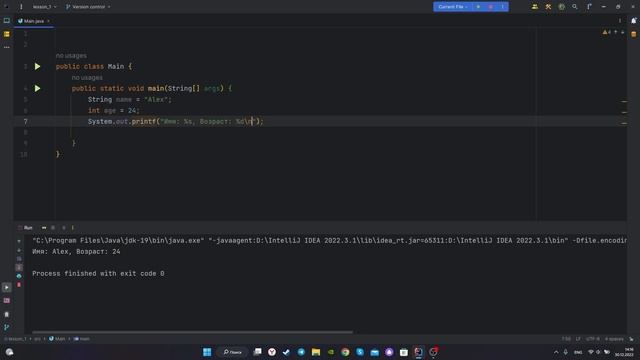The height and width of the screenshot is (360, 640).
Task: Open the Problems tool window icon
Action: click(7, 314)
